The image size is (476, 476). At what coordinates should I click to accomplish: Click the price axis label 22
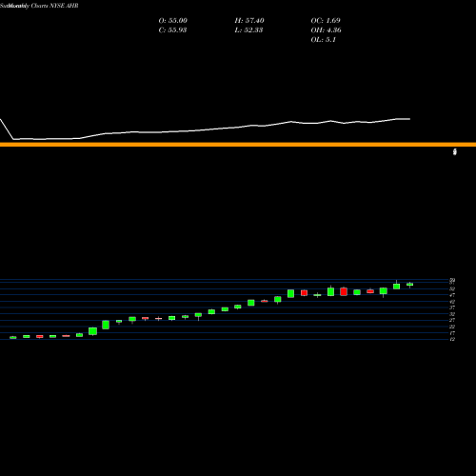point(452,327)
